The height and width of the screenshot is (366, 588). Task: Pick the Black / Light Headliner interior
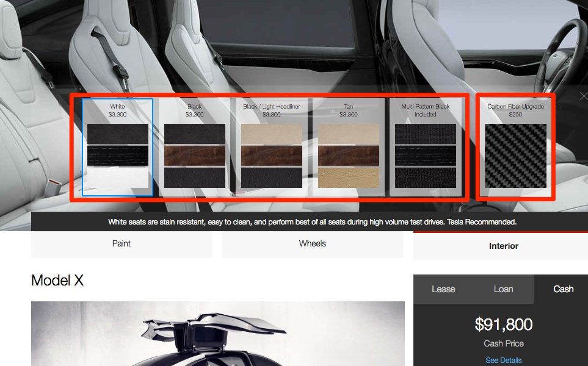pos(272,147)
